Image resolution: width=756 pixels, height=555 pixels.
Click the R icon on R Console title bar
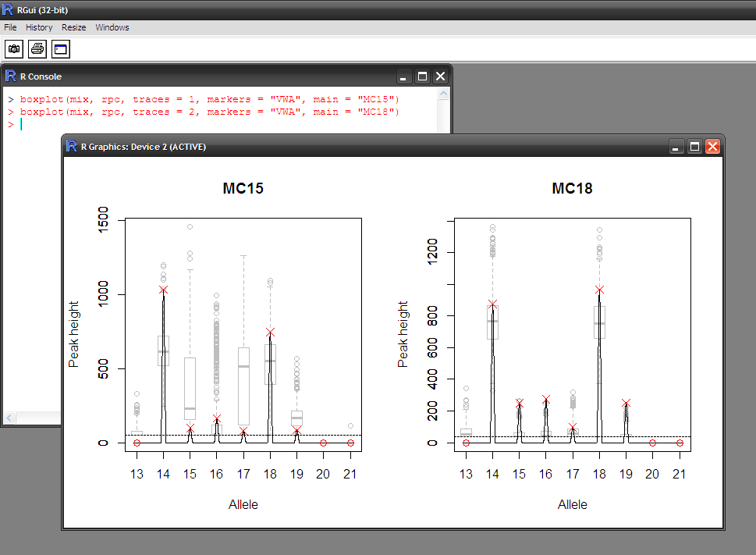(11, 76)
